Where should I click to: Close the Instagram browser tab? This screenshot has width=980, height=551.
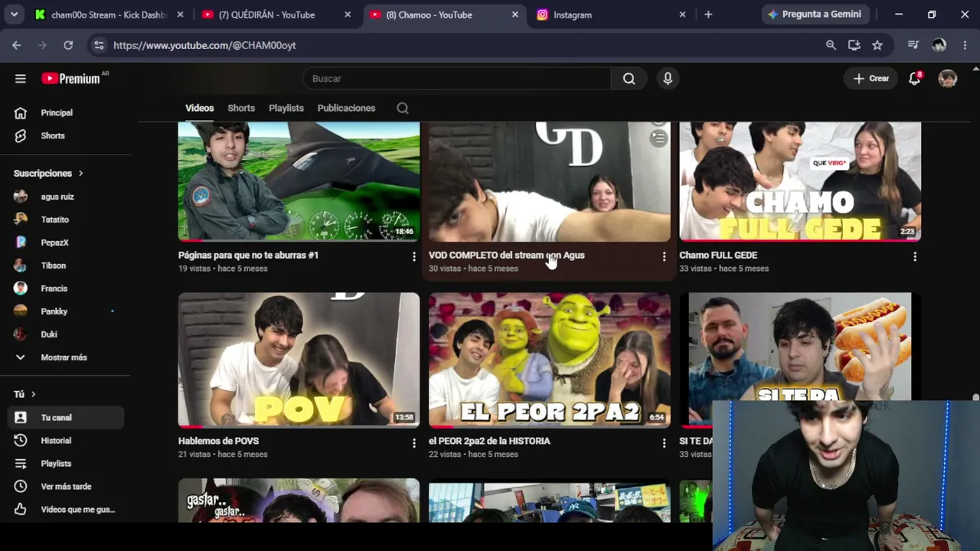(682, 15)
